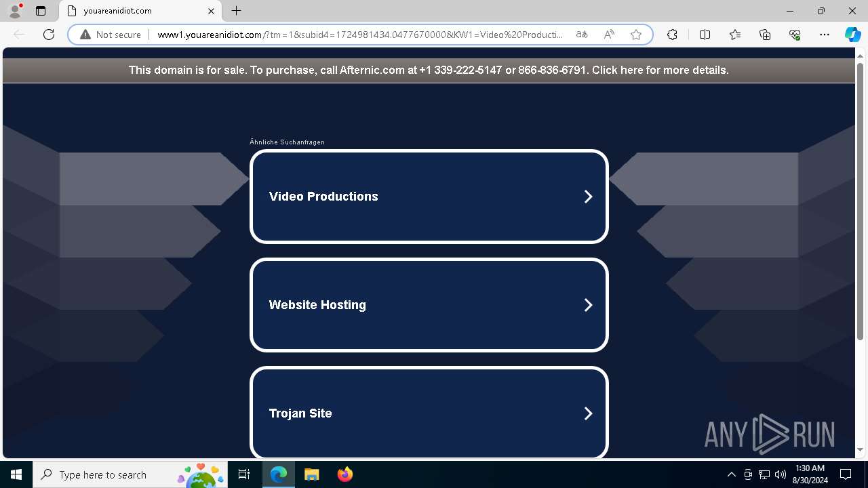Close the youareanidiot.com tab
The width and height of the screenshot is (868, 488).
pos(211,11)
